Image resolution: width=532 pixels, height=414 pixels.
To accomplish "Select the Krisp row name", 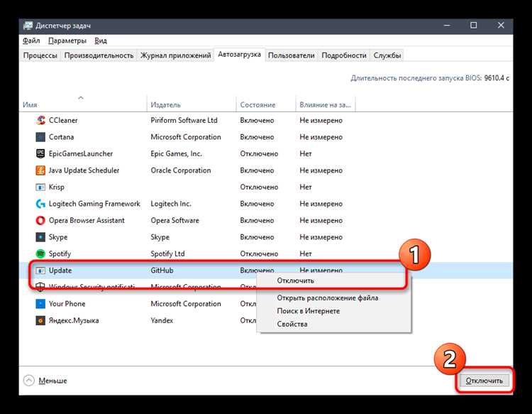I will [56, 187].
